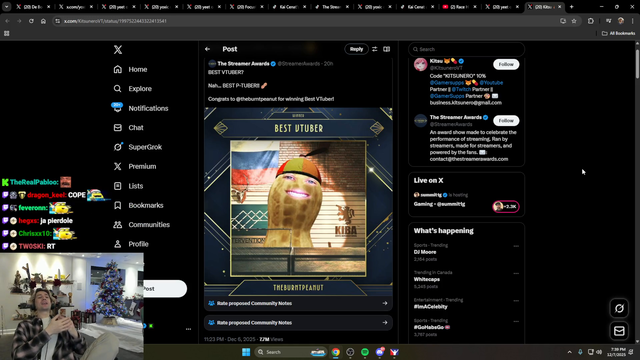Join summit1g live space listeners bubble
Screen dimensions: 640x360
[506, 207]
